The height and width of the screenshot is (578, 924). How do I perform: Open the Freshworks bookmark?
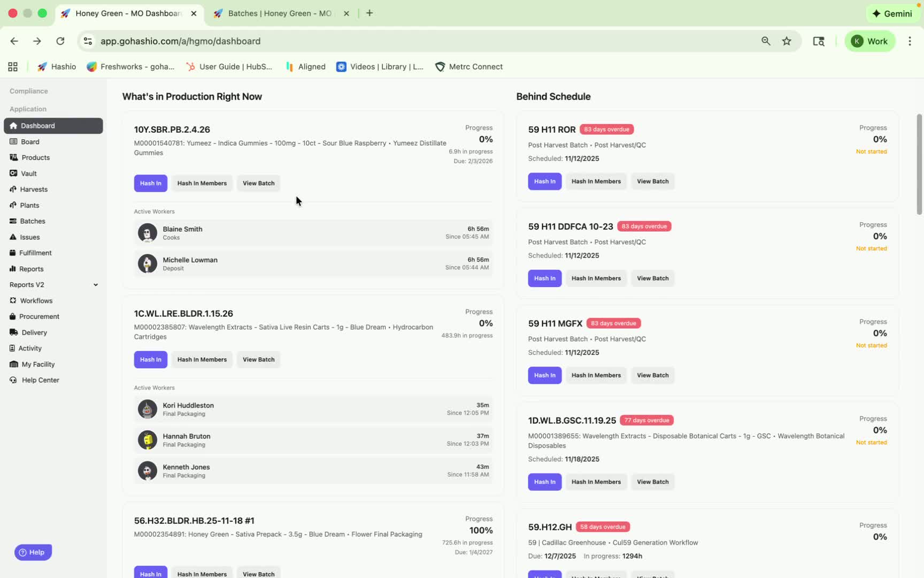pyautogui.click(x=130, y=67)
